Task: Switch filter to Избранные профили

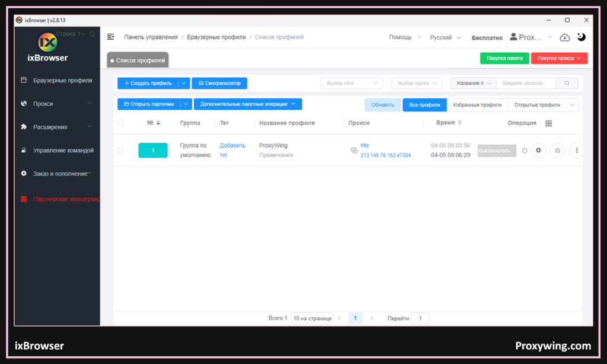Action: click(x=477, y=105)
